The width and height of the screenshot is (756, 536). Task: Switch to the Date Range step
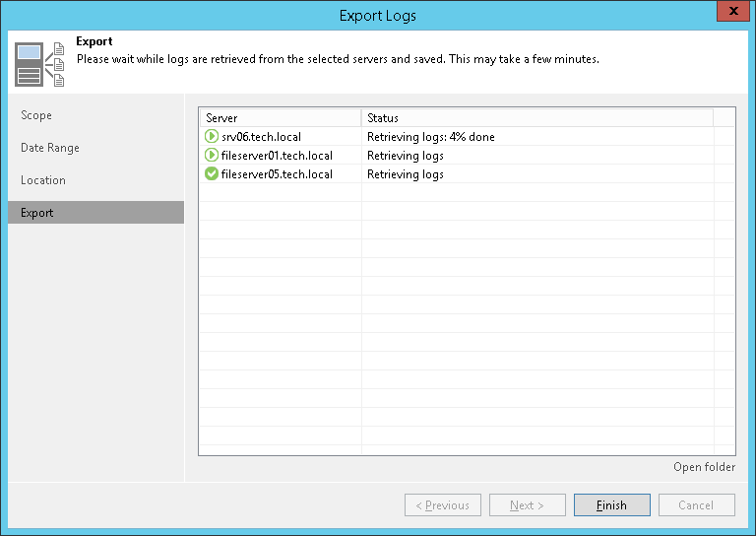click(50, 148)
